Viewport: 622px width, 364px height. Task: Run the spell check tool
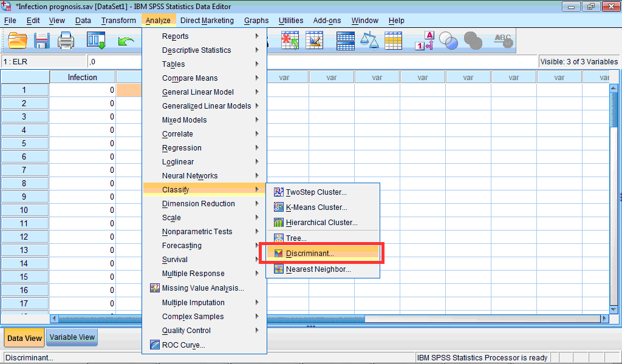pyautogui.click(x=503, y=41)
